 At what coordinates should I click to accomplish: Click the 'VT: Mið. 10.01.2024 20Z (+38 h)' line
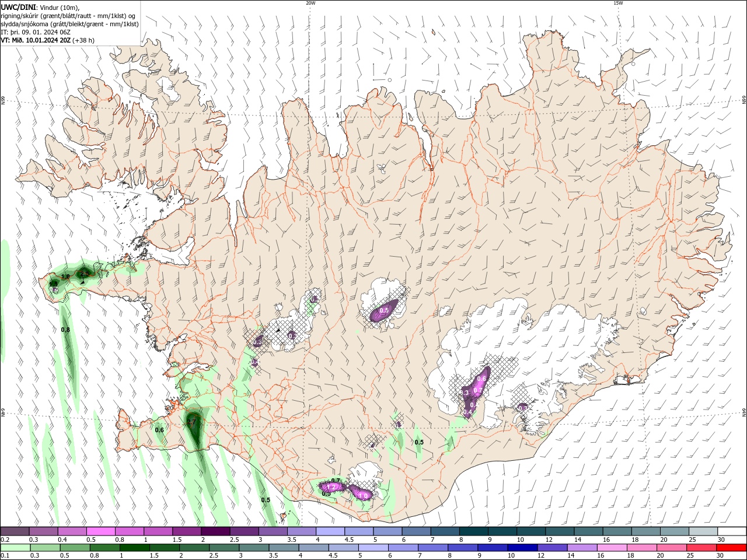click(47, 40)
